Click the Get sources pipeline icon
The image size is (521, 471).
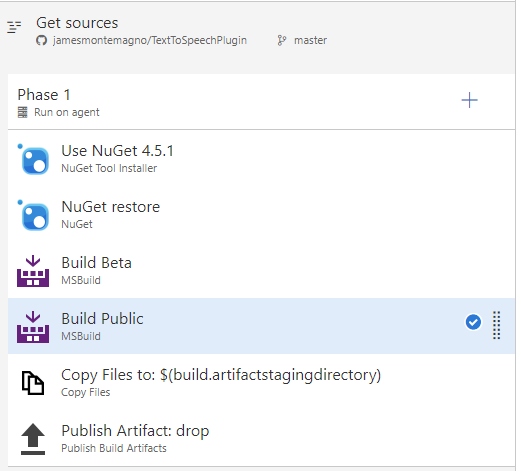pos(14,27)
